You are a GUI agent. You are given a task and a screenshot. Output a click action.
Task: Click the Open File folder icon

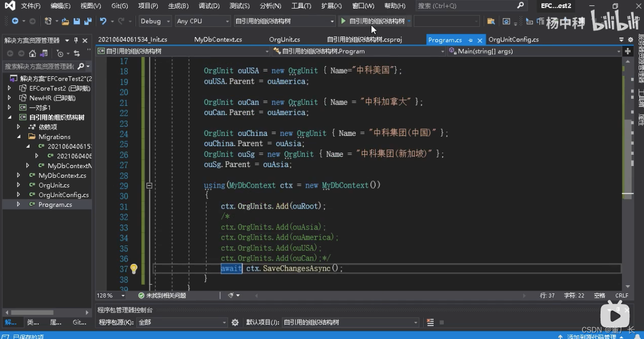click(65, 21)
